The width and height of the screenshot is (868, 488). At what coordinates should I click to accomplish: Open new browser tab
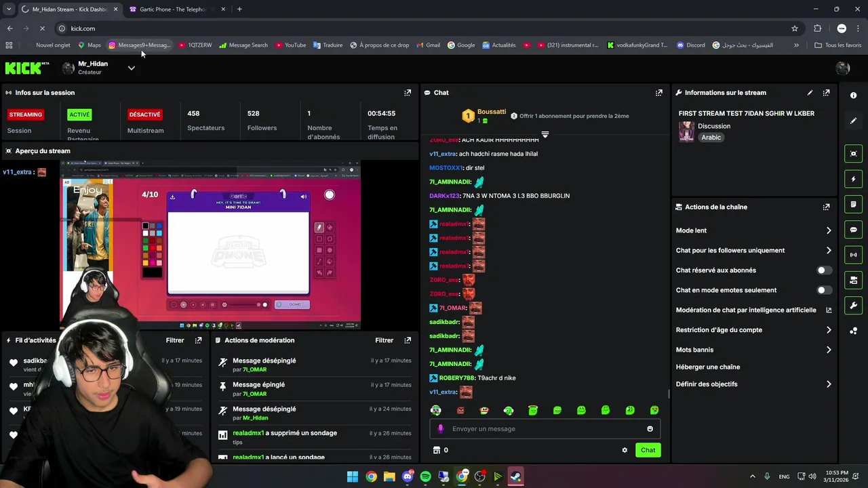[239, 9]
